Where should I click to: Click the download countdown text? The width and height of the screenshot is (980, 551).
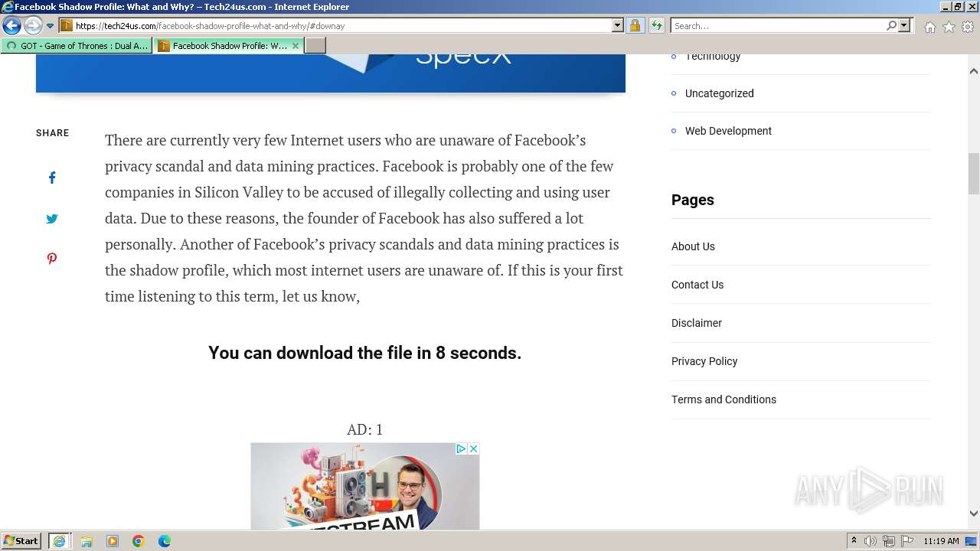(x=364, y=353)
